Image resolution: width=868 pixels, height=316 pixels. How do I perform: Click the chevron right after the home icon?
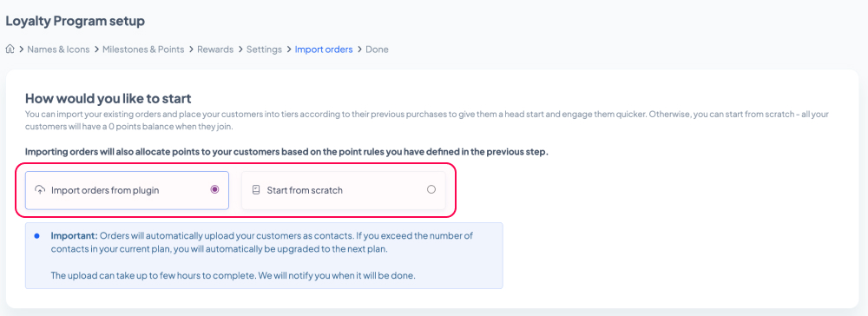[x=22, y=49]
